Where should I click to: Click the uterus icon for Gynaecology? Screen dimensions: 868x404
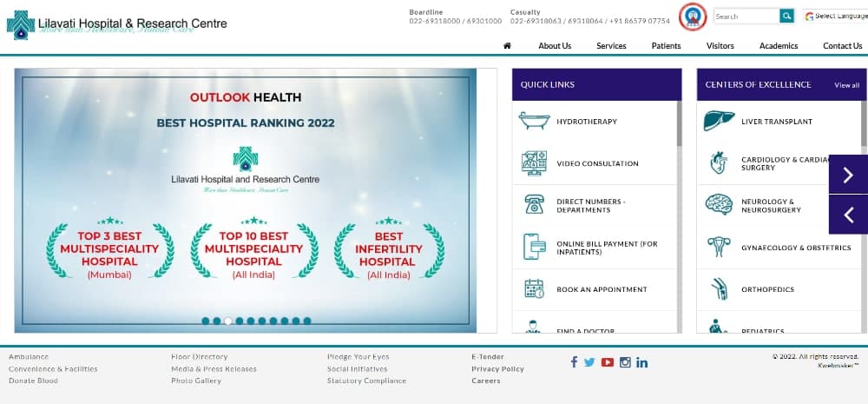click(719, 247)
